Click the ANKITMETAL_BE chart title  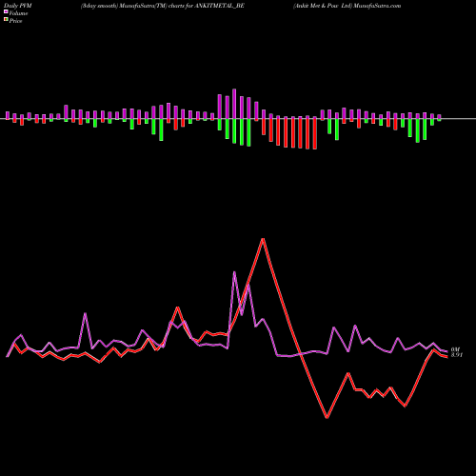pyautogui.click(x=162, y=6)
